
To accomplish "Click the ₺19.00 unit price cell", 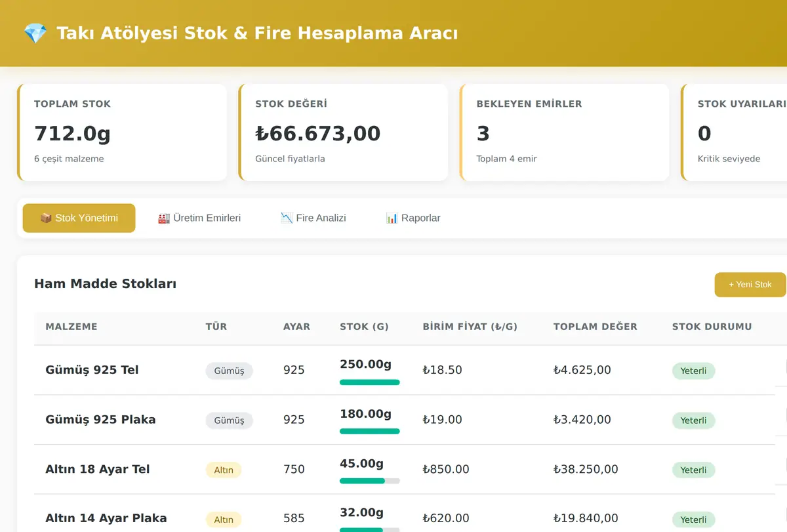I will coord(443,420).
